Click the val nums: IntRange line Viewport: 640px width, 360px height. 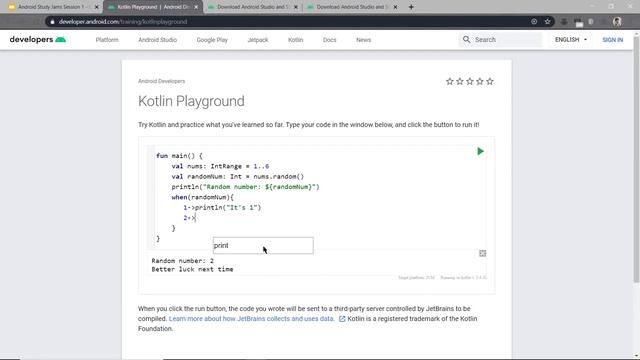click(x=220, y=166)
